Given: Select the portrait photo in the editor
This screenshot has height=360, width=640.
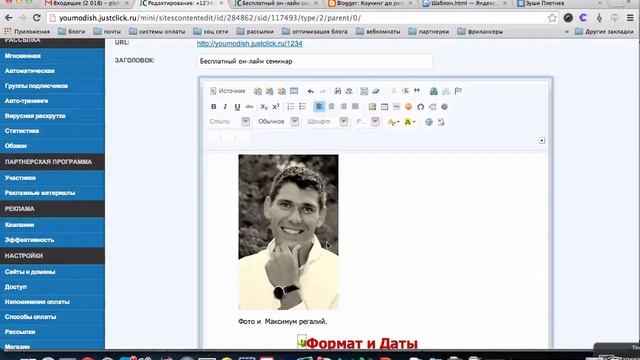Looking at the screenshot, I should (x=288, y=232).
